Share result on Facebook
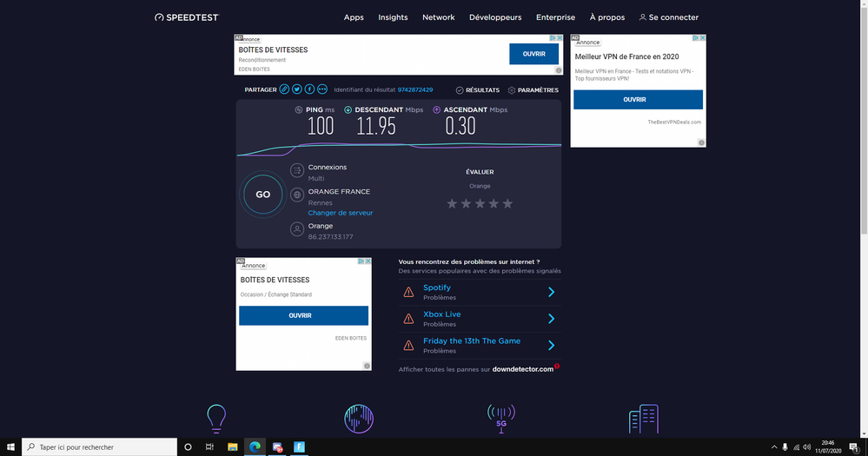868x456 pixels. click(309, 89)
